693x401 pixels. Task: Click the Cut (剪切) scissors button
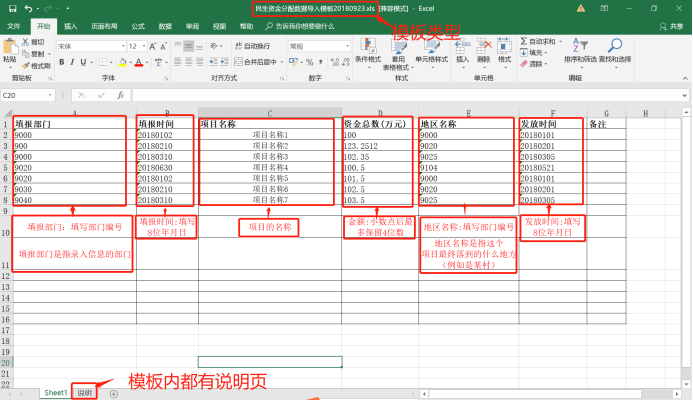(33, 42)
